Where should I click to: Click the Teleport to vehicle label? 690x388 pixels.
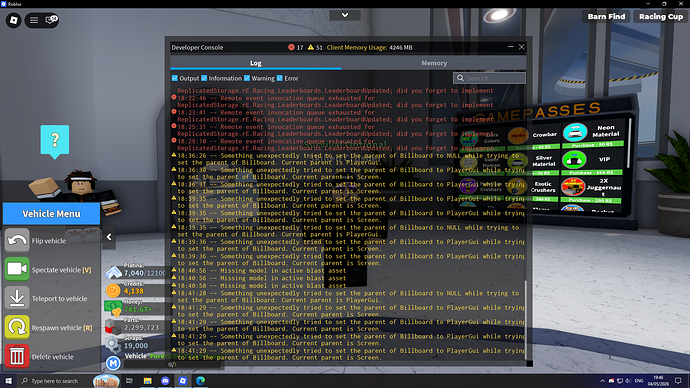click(59, 298)
